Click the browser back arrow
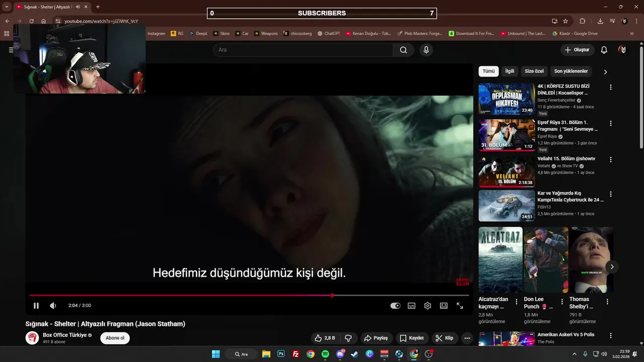 pos(7,21)
